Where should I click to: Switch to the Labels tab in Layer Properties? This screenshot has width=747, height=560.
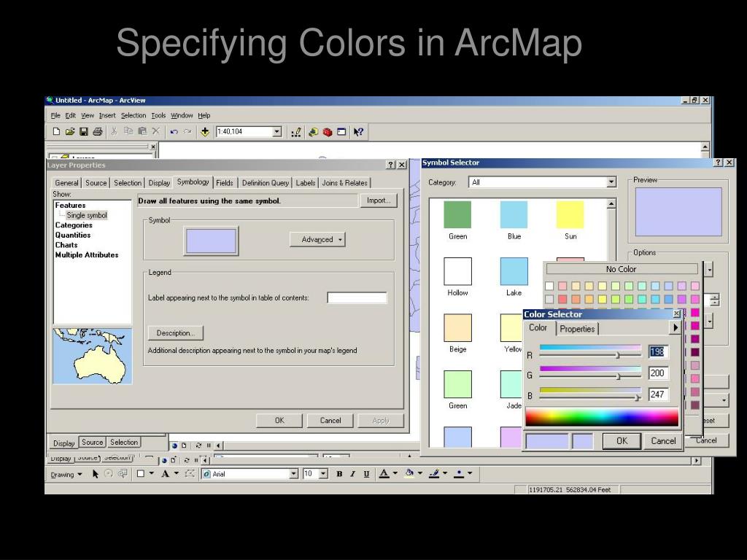(x=306, y=183)
